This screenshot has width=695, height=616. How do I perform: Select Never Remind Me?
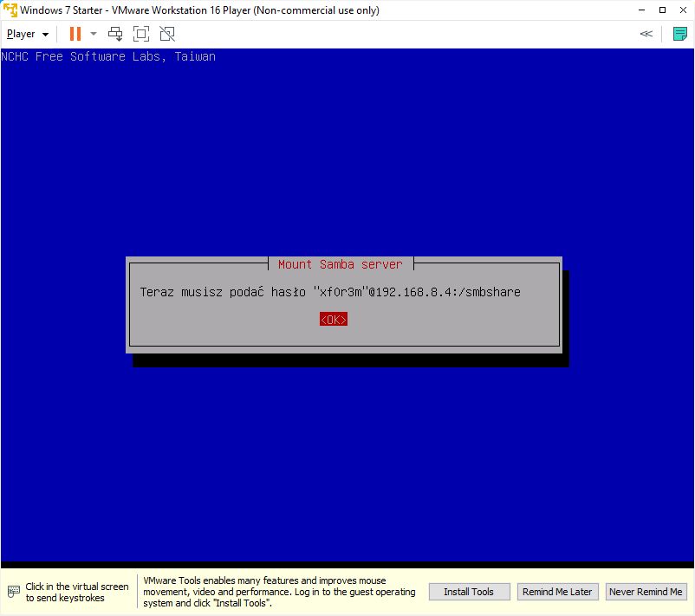pos(646,592)
